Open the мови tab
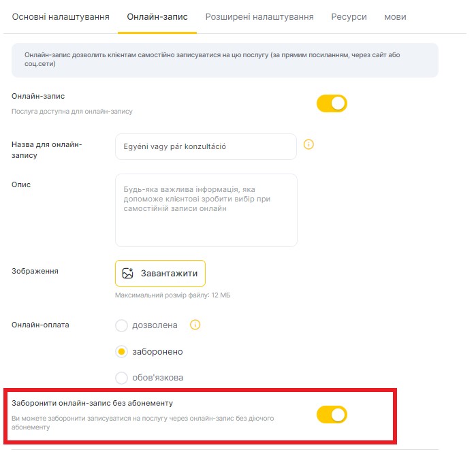476x454 pixels. click(x=396, y=16)
